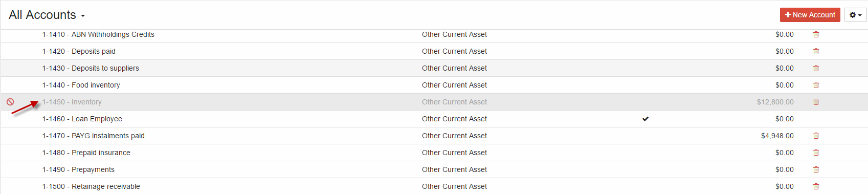Image resolution: width=868 pixels, height=194 pixels.
Task: Click the checkmark on Loan Employee row
Action: point(646,119)
